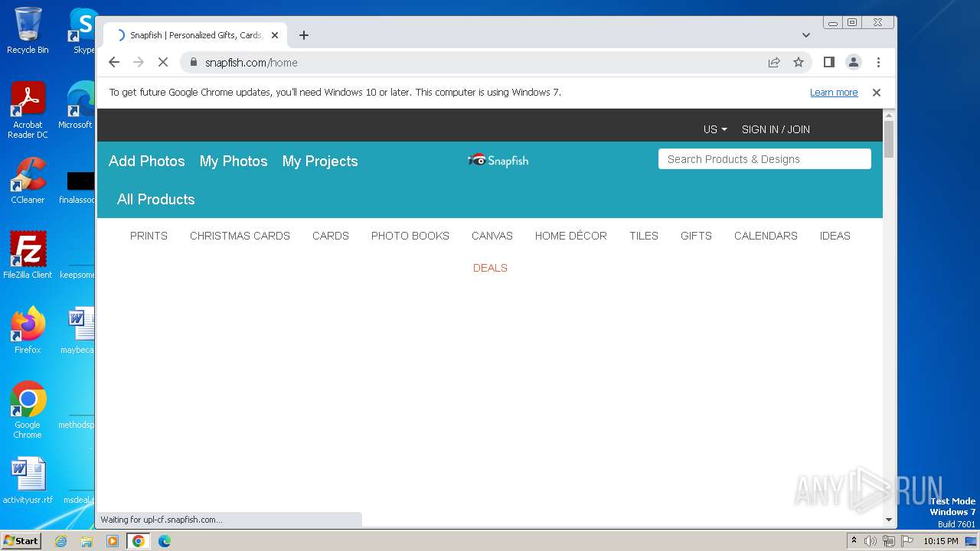Click the scrollbar down arrow
Viewport: 980px width, 551px height.
pos(888,520)
